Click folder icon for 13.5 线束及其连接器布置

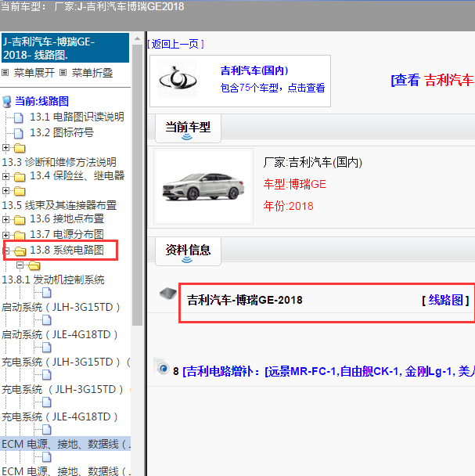pyautogui.click(x=20, y=191)
